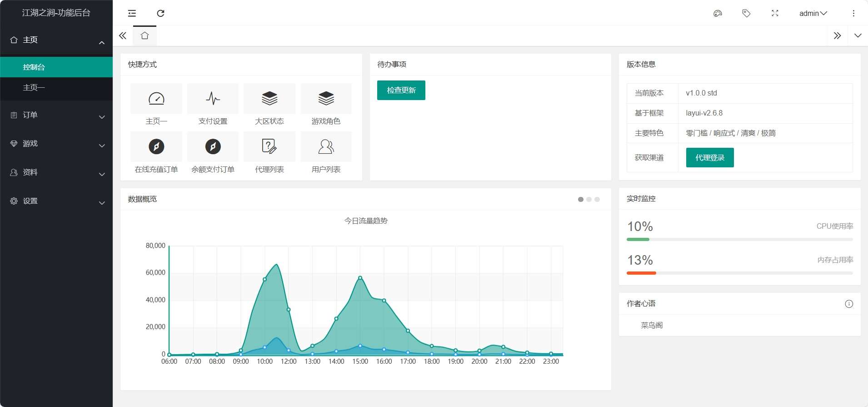Enter fullscreen with the expand icon
This screenshot has width=868, height=407.
pyautogui.click(x=775, y=13)
